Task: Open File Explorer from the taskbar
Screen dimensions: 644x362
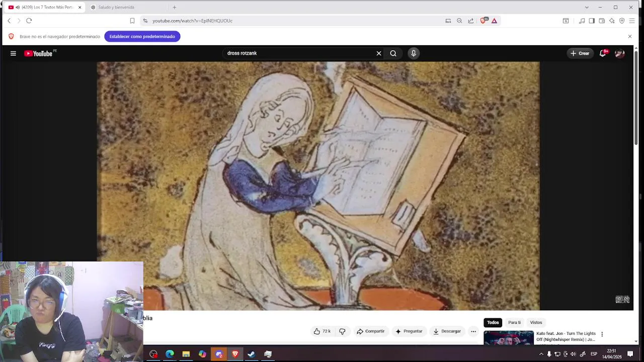Action: 186,354
